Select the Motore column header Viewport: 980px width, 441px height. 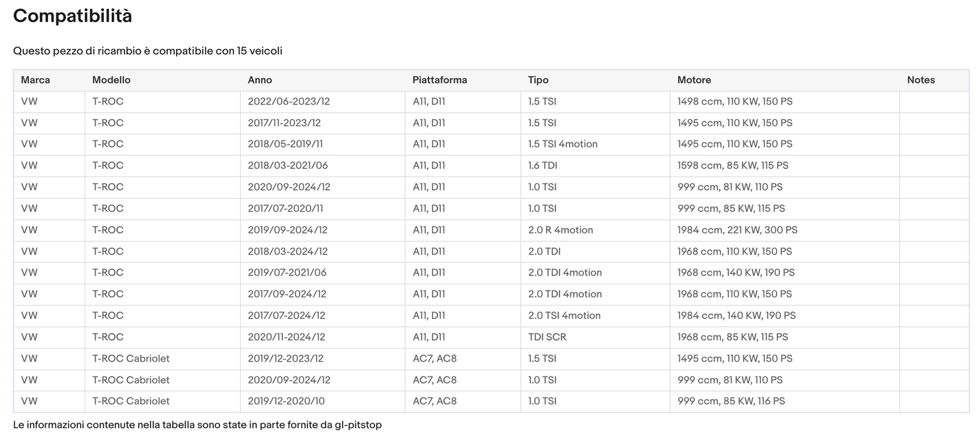(x=694, y=80)
